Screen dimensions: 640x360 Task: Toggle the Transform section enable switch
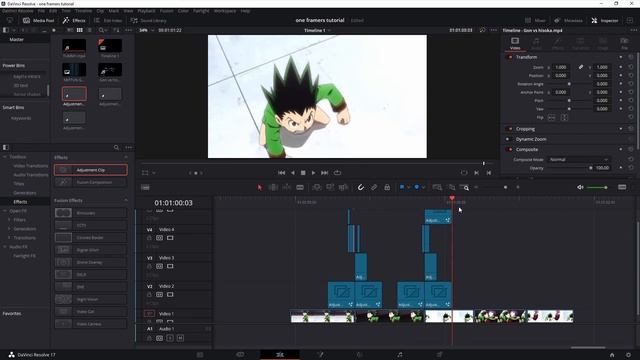(510, 57)
